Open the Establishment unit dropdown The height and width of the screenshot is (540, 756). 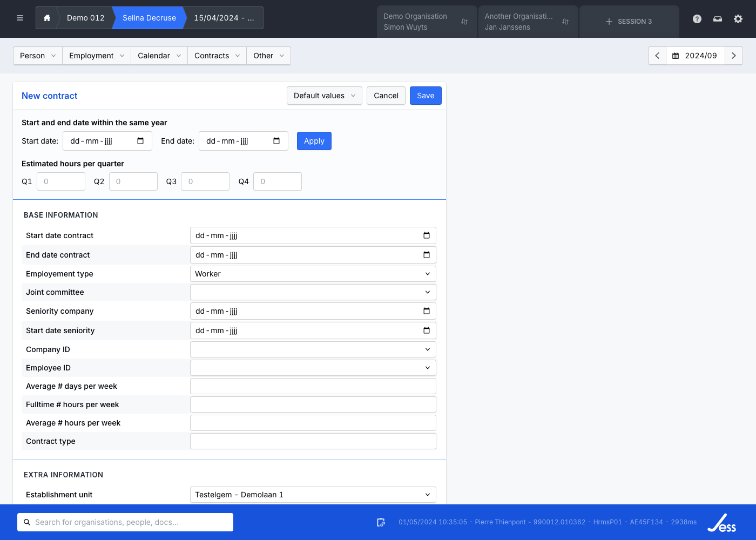(313, 495)
